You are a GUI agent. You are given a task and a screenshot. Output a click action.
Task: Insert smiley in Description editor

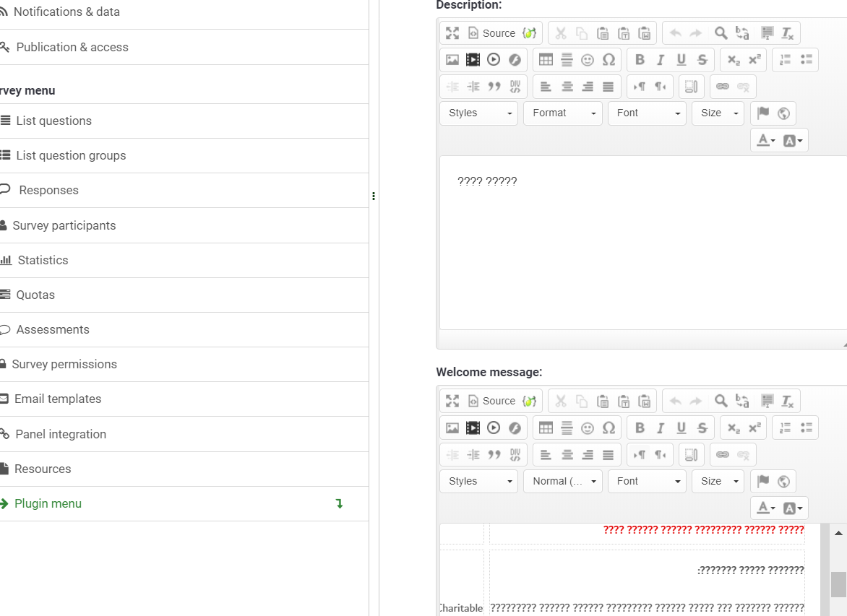[x=587, y=60]
